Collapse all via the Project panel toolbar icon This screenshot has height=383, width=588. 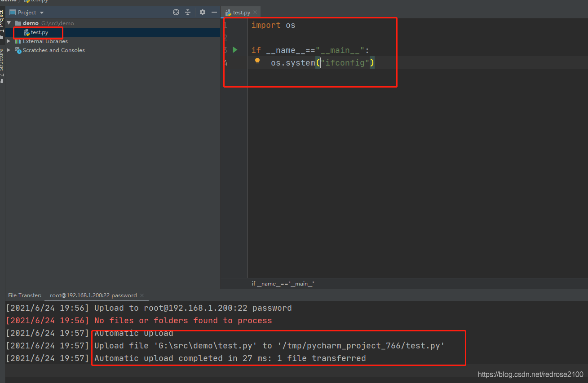click(188, 13)
